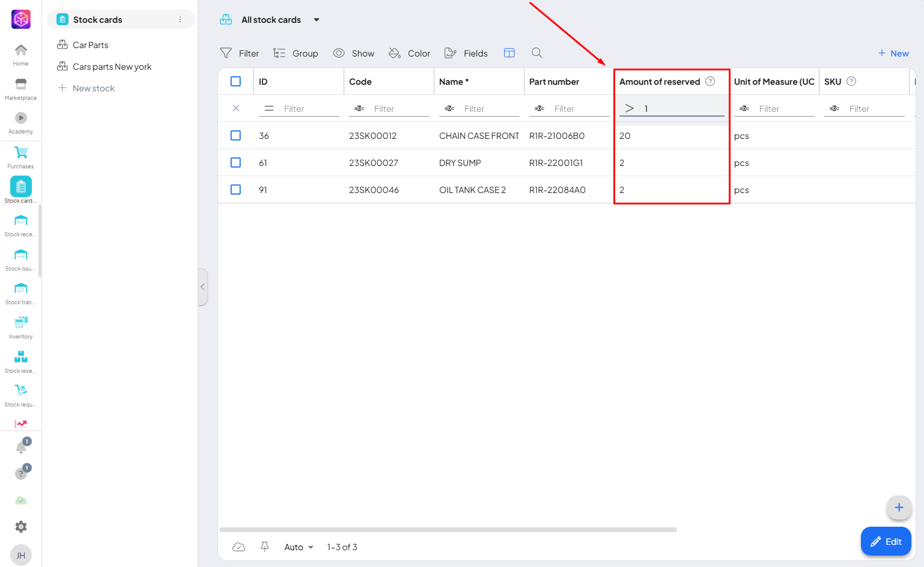
Task: Collapse the left navigation panel
Action: click(202, 287)
